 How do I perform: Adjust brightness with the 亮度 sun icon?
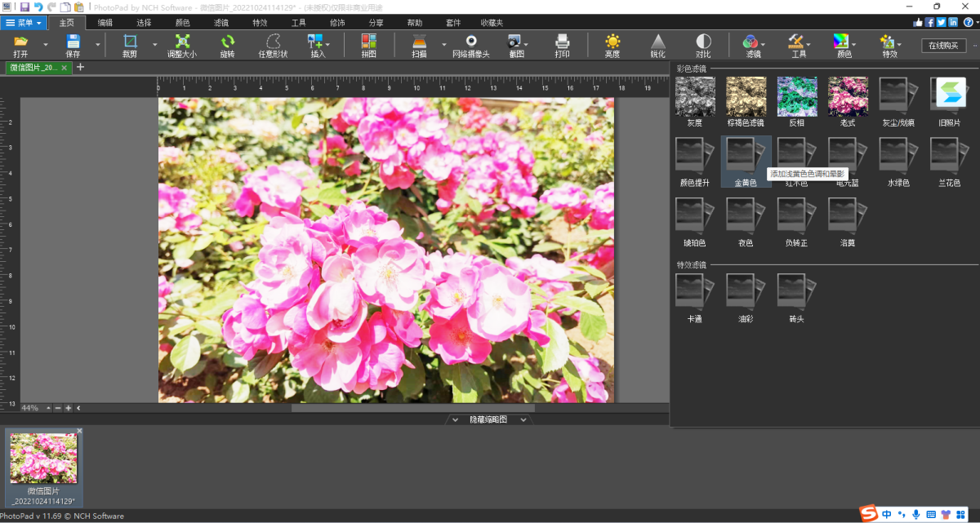click(612, 42)
